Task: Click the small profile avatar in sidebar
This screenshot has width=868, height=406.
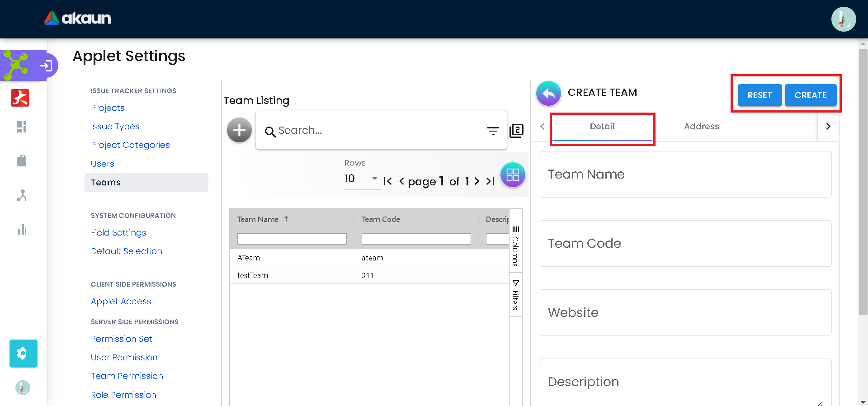Action: 23,387
